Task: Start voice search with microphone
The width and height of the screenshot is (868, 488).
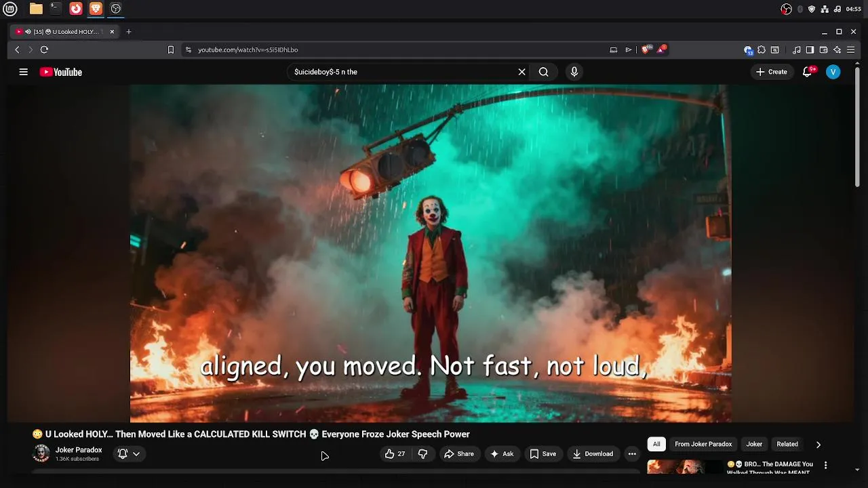Action: click(574, 72)
